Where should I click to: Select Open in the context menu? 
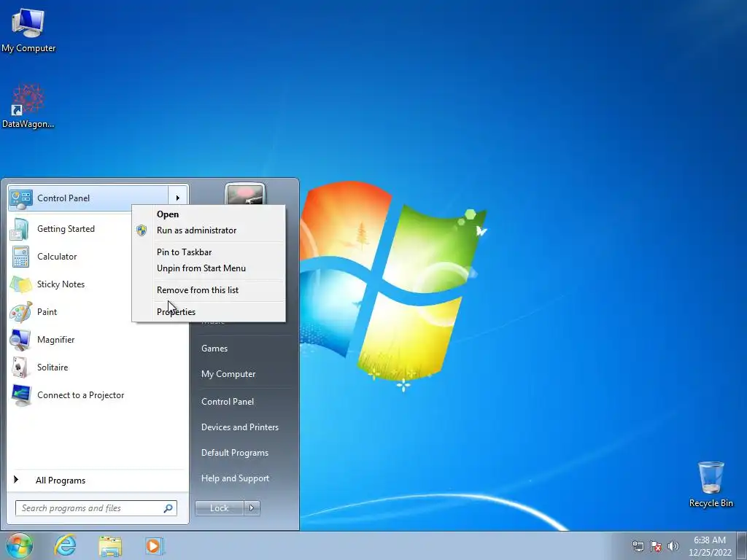[168, 214]
